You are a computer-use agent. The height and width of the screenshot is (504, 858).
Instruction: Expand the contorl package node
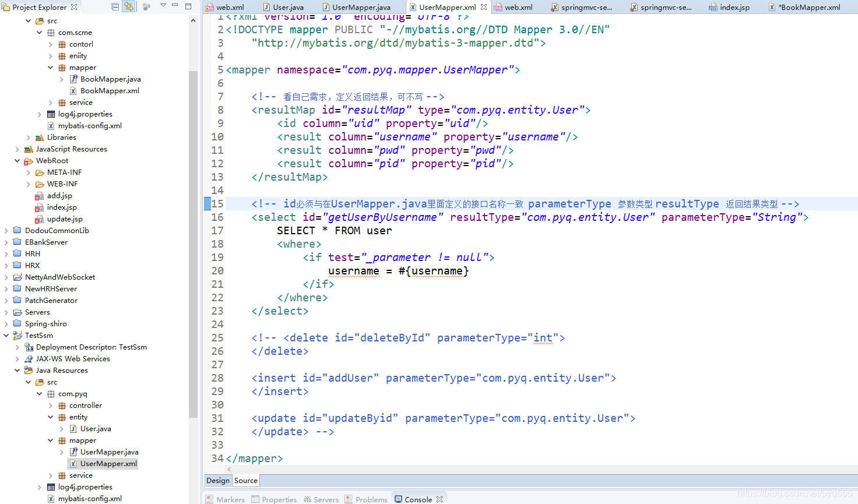[x=51, y=44]
